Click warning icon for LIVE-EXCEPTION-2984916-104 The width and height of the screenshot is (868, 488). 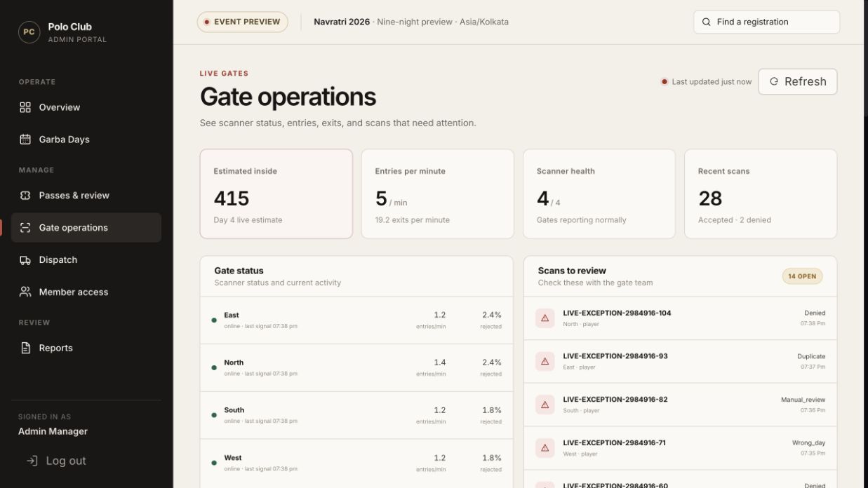tap(545, 318)
